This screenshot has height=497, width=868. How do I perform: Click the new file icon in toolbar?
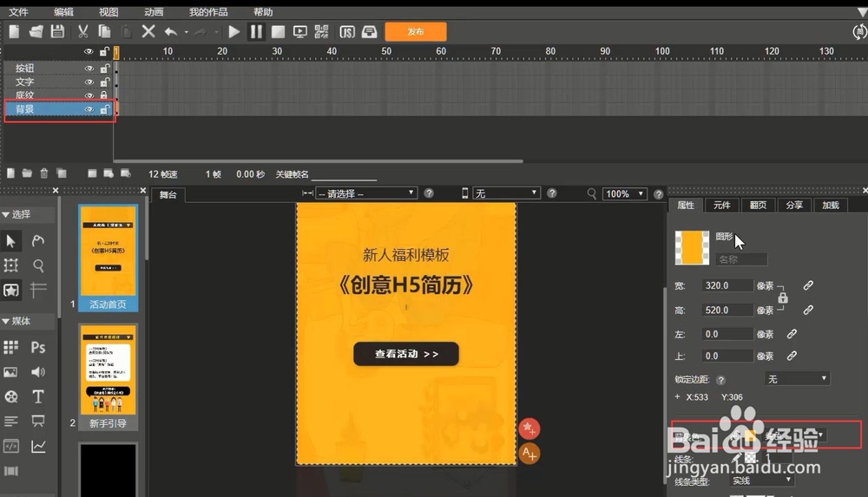[15, 31]
